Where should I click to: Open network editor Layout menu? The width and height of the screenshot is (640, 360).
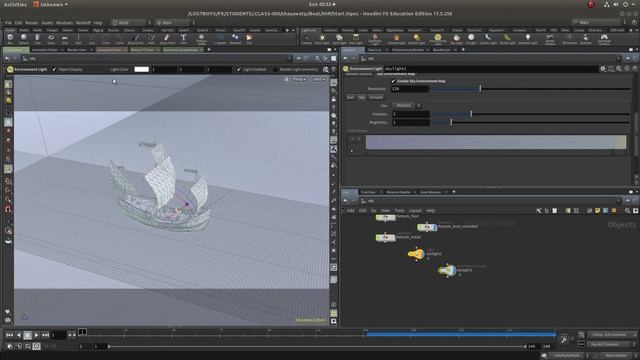click(x=415, y=211)
